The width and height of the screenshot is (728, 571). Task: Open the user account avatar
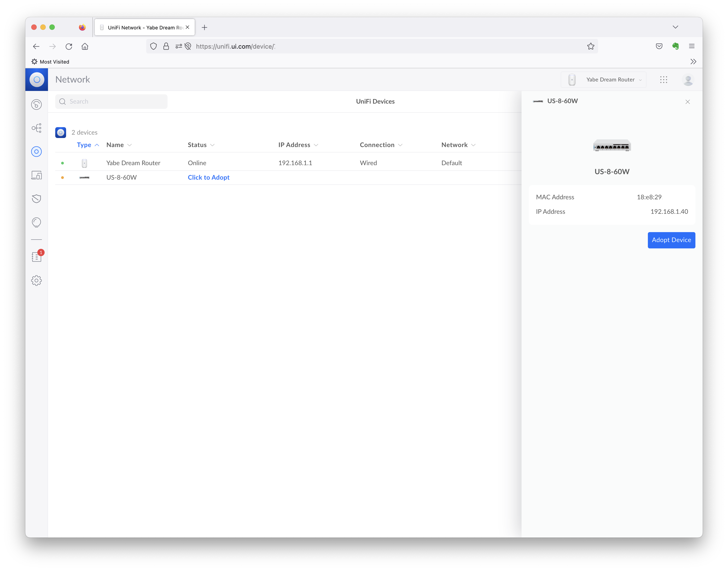tap(688, 80)
